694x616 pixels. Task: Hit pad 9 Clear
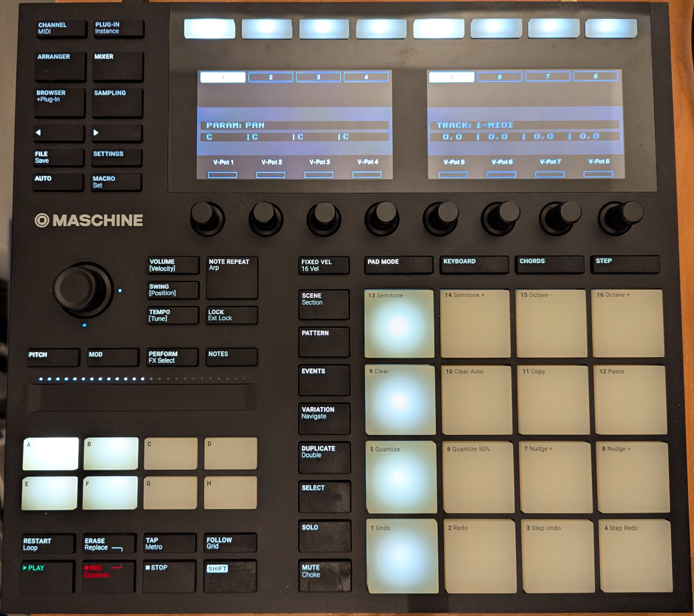[x=401, y=400]
